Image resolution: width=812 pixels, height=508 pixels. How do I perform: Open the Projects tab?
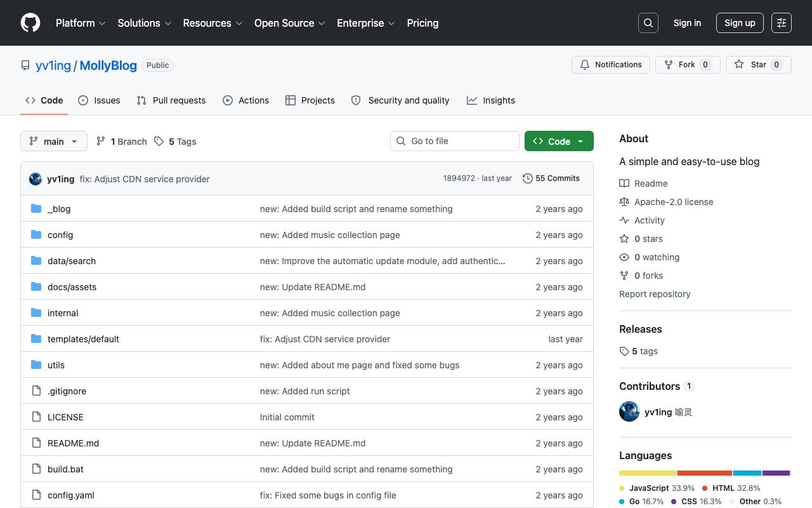click(x=310, y=100)
